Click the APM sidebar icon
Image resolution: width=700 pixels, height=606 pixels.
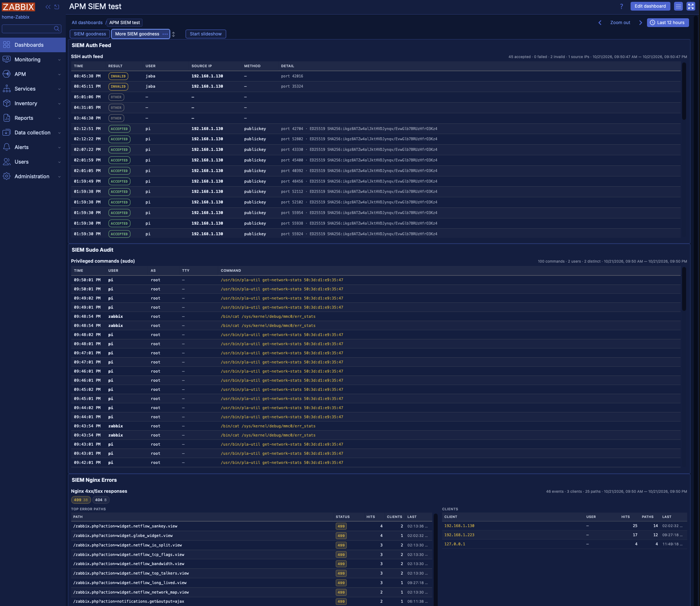pyautogui.click(x=7, y=74)
